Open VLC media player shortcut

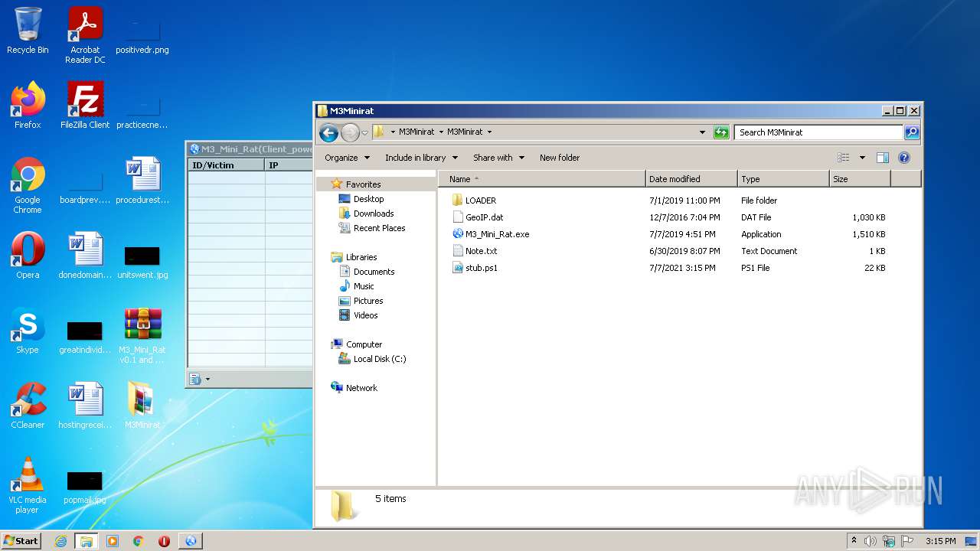click(x=28, y=485)
